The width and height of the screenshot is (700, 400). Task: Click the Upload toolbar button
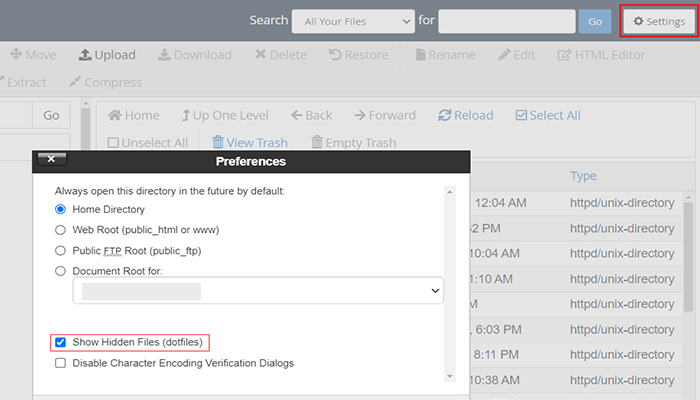tap(107, 55)
